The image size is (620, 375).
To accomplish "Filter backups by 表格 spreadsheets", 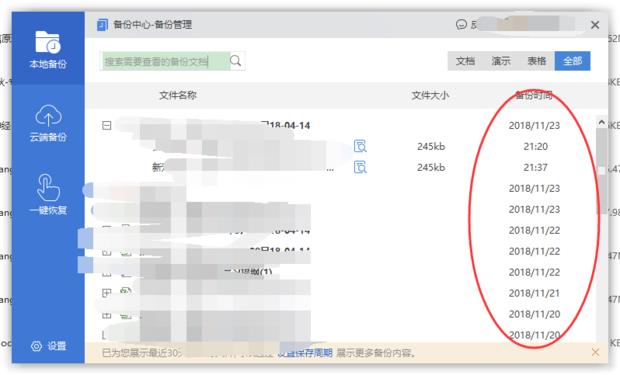I will pos(537,61).
